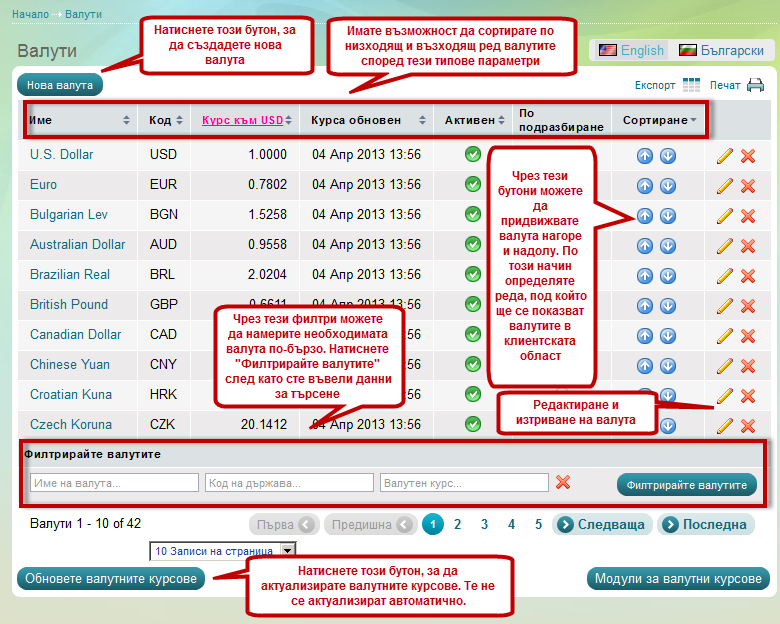
Task: Move Bulgarian Lev up with arrow icon
Action: pyautogui.click(x=645, y=215)
